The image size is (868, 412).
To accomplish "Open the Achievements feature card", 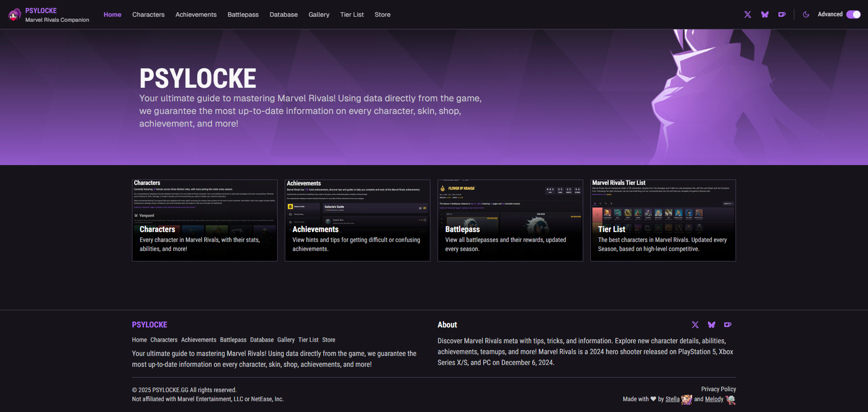I will pos(358,220).
